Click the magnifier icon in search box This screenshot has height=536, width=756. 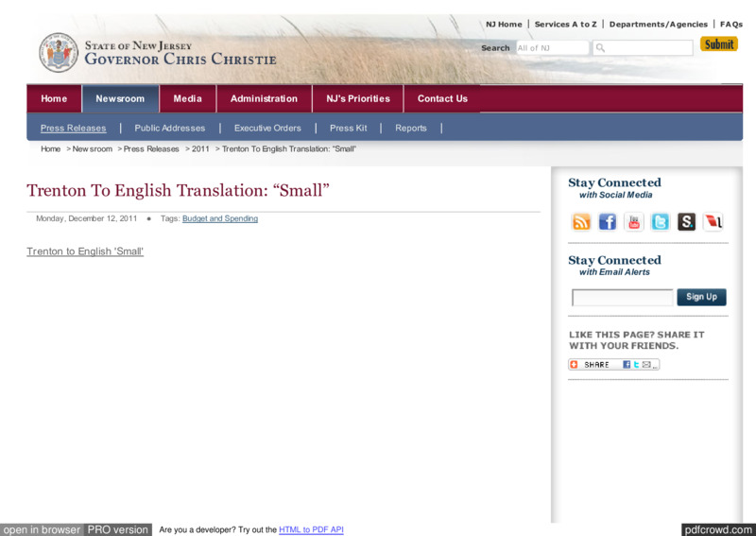pos(600,48)
